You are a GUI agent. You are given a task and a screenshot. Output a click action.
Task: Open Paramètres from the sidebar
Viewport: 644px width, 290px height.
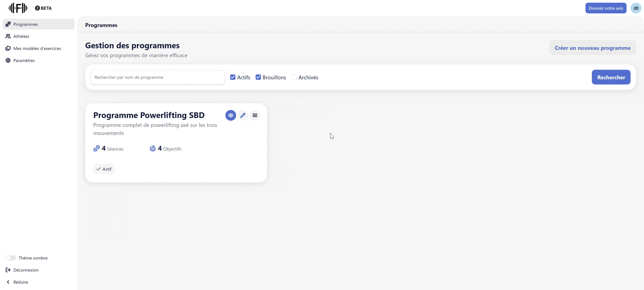coord(24,61)
